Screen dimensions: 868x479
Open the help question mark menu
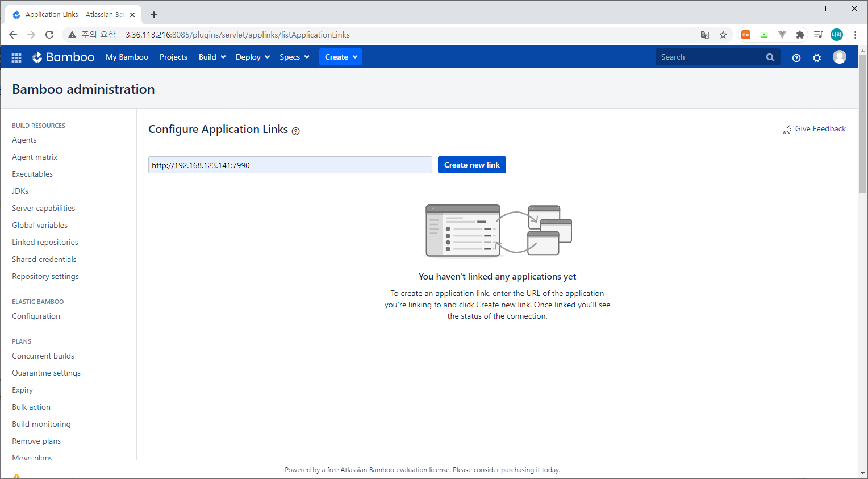[796, 57]
